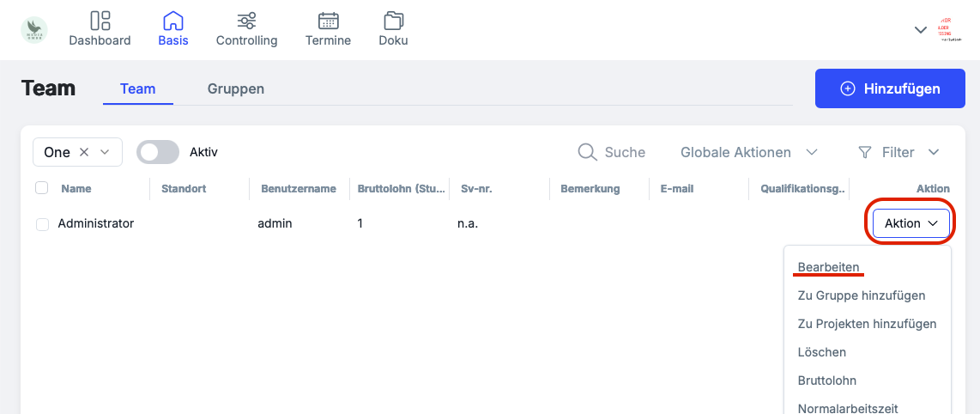Click the Basis home icon
Viewport: 980px width, 414px height.
point(173,21)
